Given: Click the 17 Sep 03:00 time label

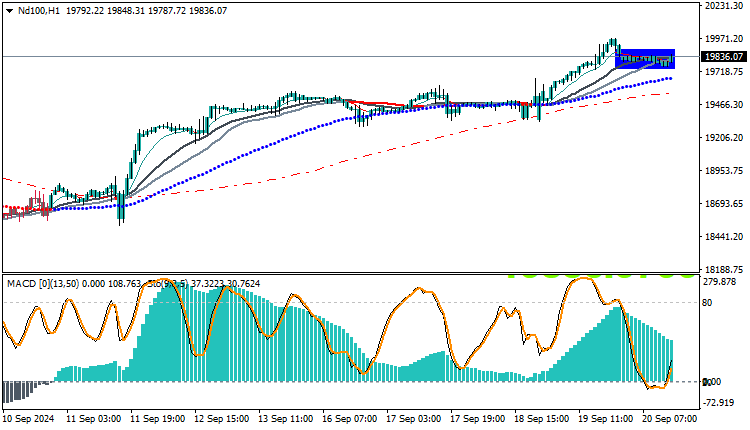Looking at the screenshot, I should point(414,419).
